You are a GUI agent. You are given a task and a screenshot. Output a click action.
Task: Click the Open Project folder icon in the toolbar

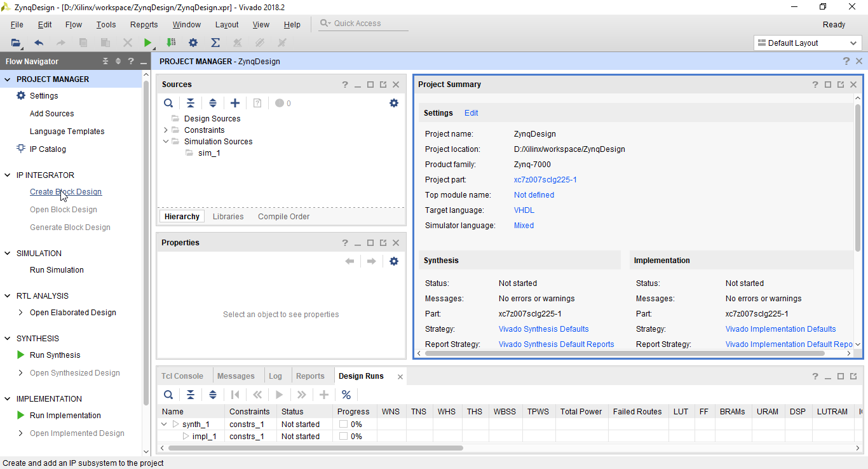(16, 43)
